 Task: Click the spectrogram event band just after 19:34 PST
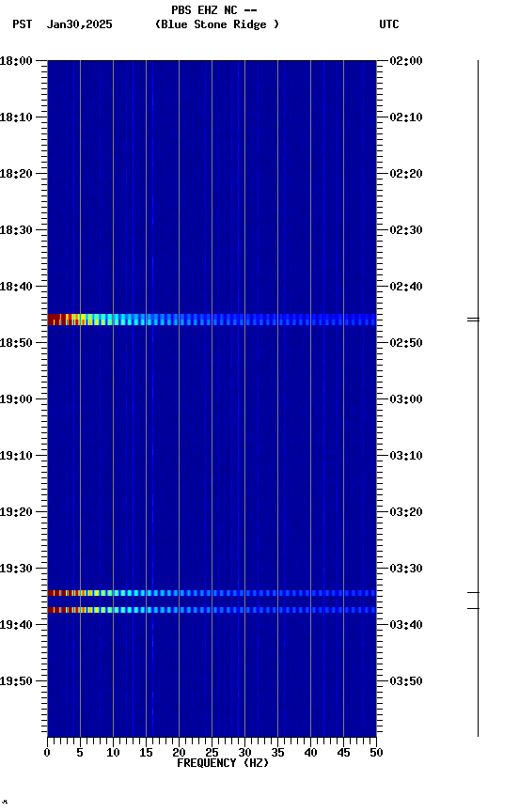coord(212,593)
